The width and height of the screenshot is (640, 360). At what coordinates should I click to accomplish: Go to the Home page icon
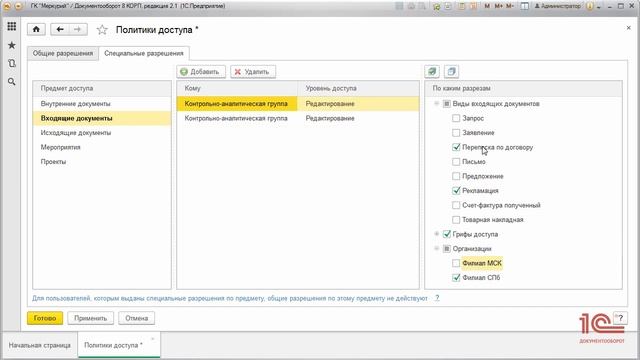pos(36,29)
